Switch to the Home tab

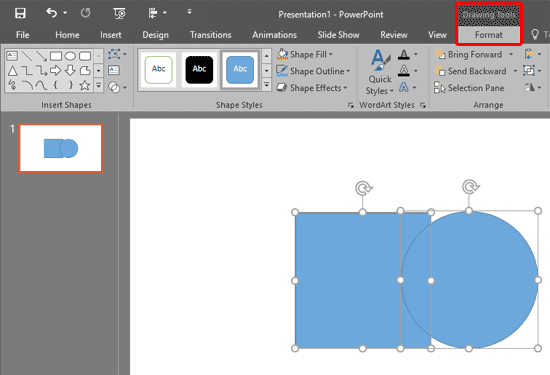tap(67, 35)
